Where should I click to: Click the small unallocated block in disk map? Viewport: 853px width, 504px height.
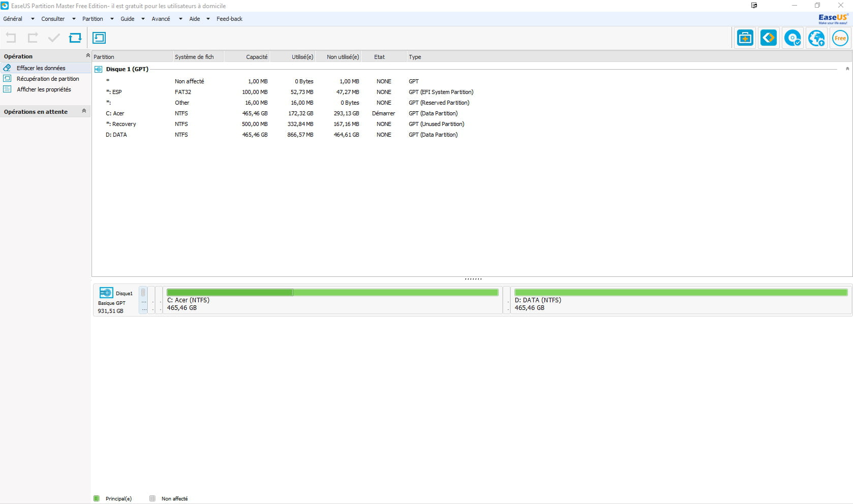pyautogui.click(x=143, y=300)
